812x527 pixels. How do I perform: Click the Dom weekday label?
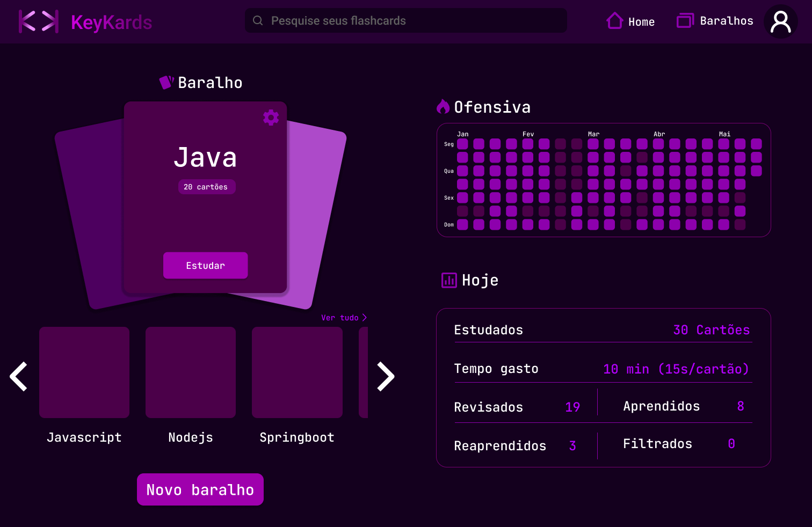449,225
